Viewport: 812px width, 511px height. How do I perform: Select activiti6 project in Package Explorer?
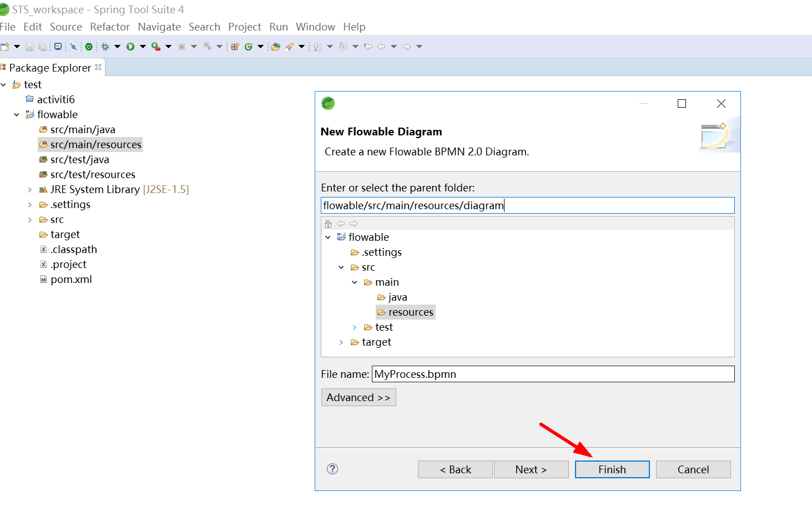click(56, 99)
